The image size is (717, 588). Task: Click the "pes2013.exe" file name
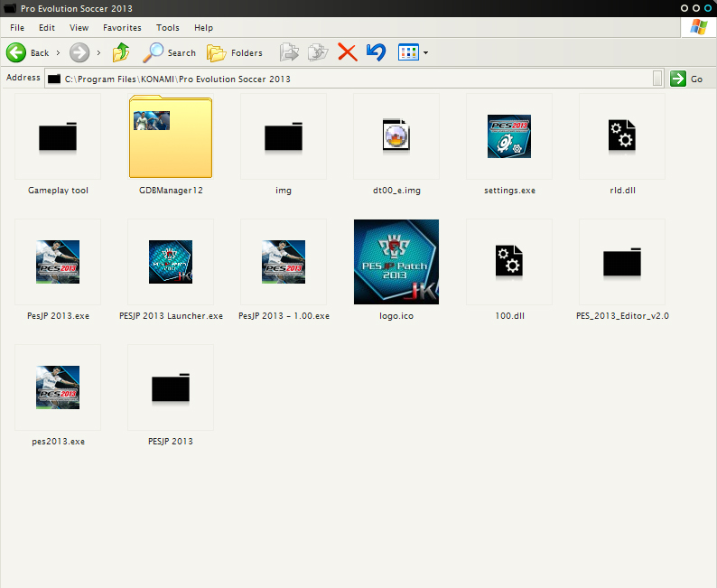[x=58, y=442]
